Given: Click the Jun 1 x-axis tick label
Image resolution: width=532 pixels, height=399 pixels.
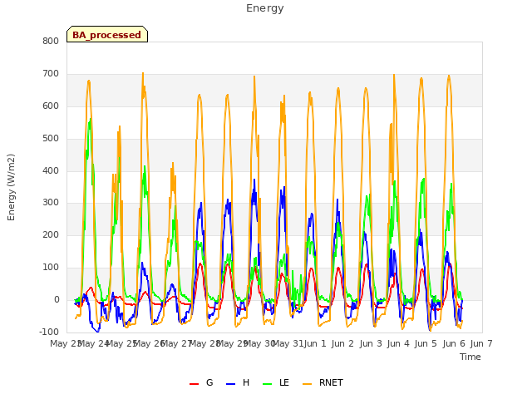Looking at the screenshot, I should (315, 343).
